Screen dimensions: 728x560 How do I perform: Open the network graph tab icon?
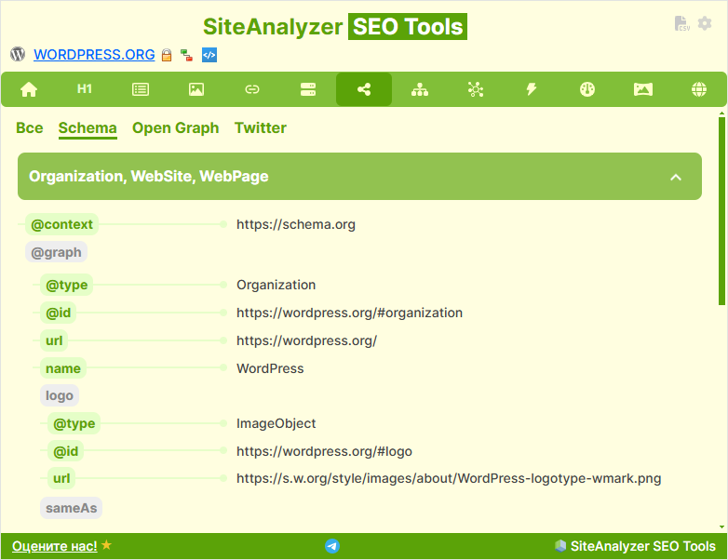(x=476, y=89)
